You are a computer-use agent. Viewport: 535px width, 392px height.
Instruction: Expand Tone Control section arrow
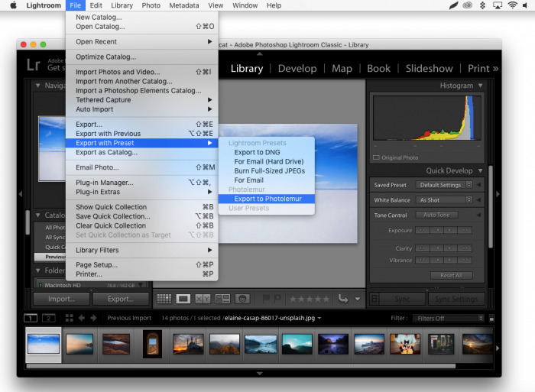(478, 215)
